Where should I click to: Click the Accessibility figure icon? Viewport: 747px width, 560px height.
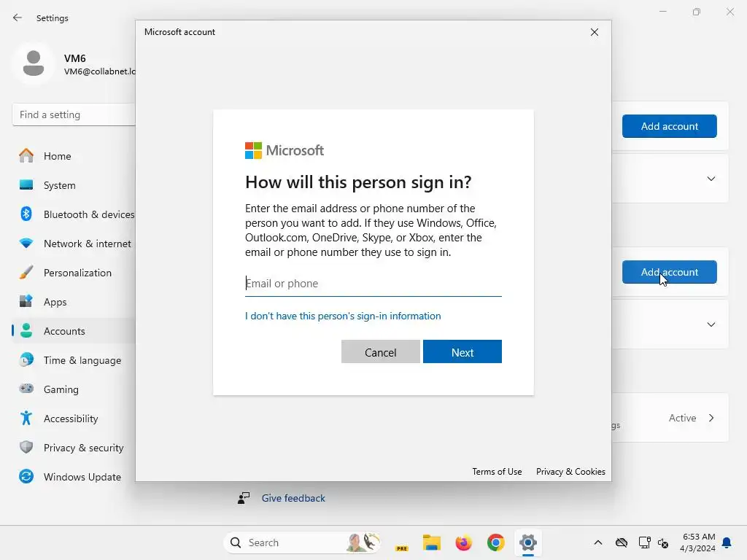(x=26, y=418)
